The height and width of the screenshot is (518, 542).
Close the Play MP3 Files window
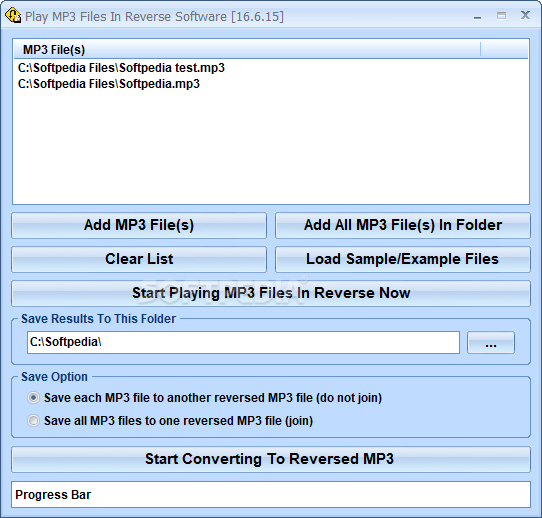(525, 15)
